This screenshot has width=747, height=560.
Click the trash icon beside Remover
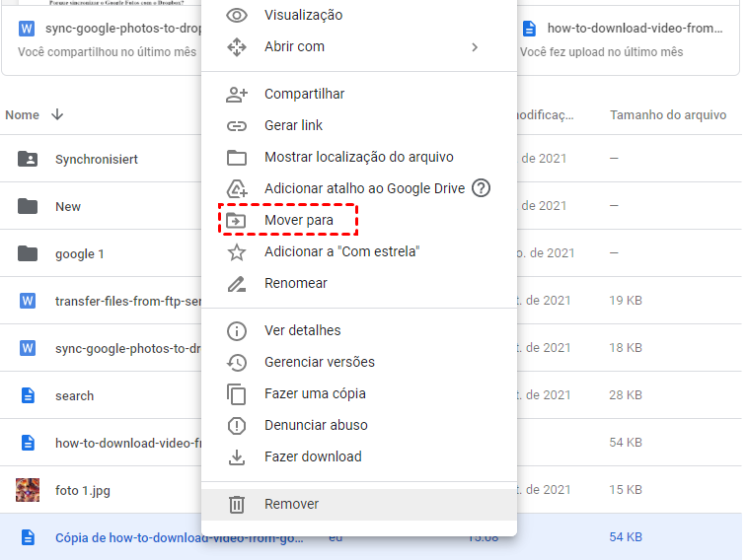pos(237,504)
